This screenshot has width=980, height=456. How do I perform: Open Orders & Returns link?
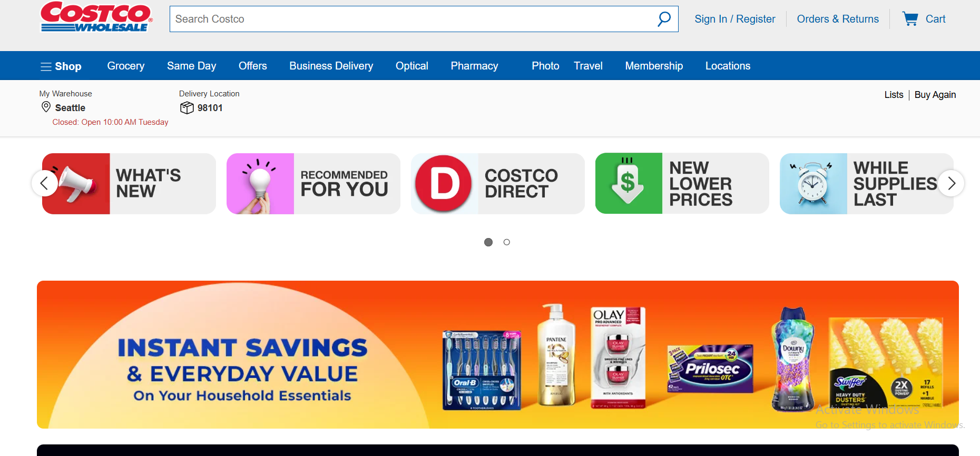838,19
